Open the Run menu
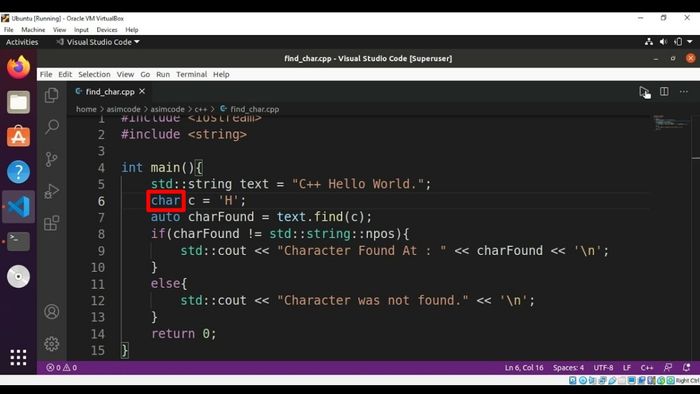Image resolution: width=700 pixels, height=394 pixels. [x=163, y=75]
